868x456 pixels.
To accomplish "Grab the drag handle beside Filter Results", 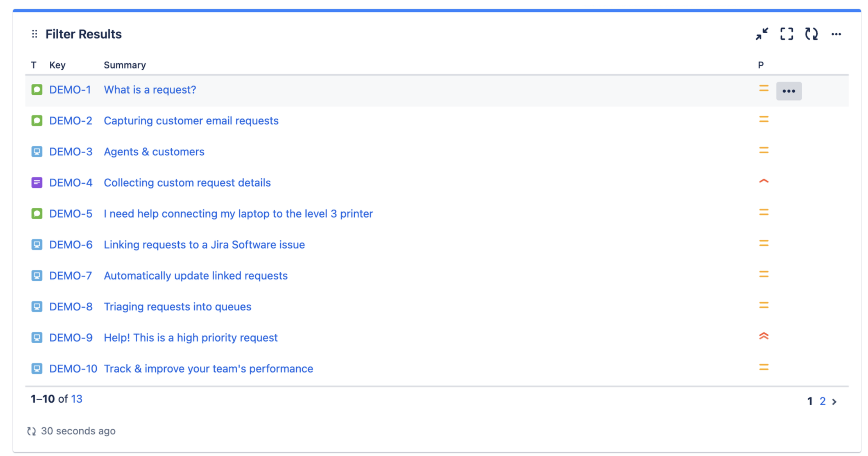I will [x=34, y=34].
